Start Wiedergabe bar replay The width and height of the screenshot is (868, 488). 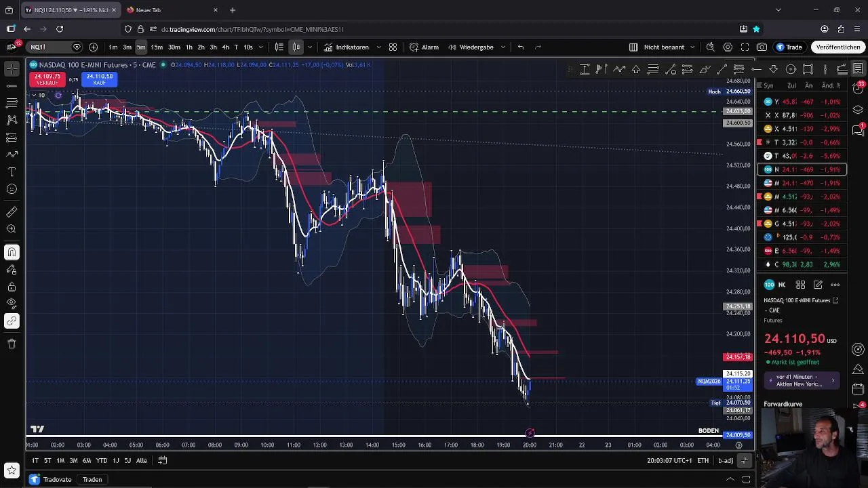[x=471, y=47]
